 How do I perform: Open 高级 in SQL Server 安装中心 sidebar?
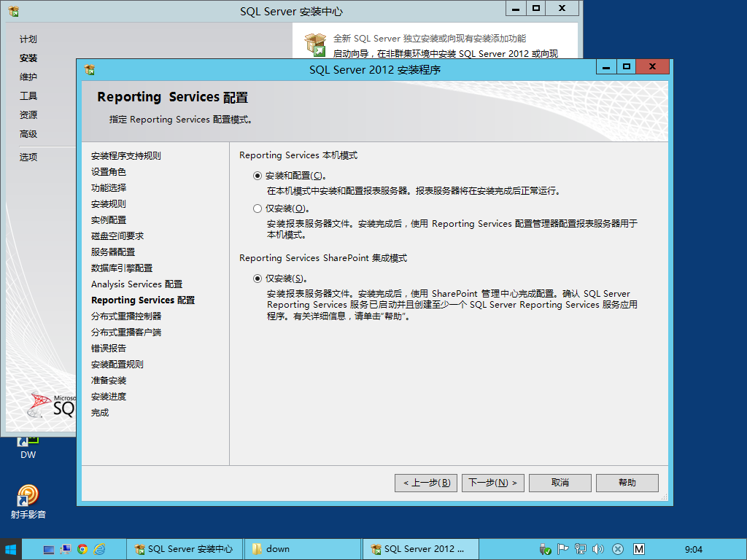pos(28,134)
